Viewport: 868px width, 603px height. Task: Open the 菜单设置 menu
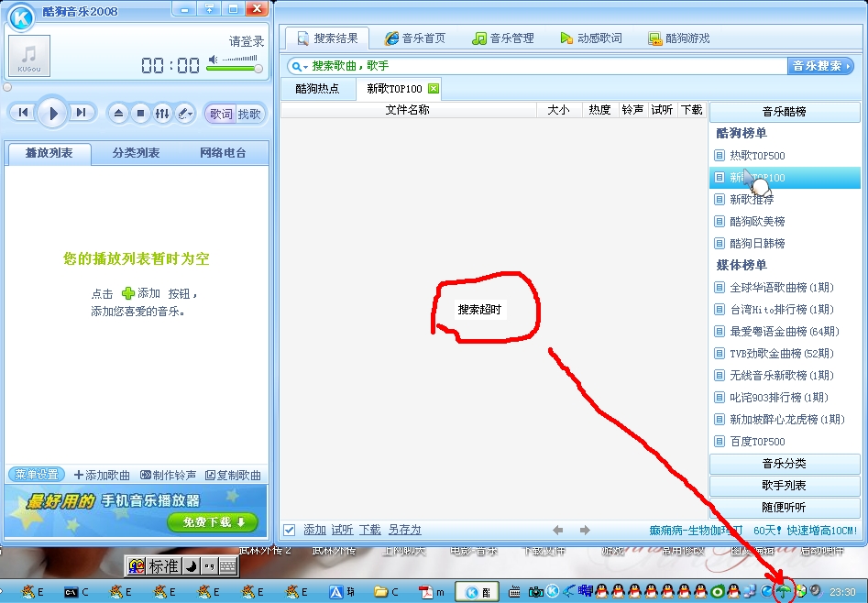tap(37, 475)
